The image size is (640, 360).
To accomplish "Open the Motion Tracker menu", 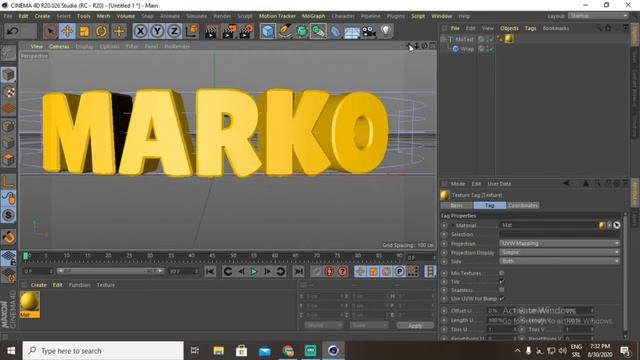I will (277, 16).
